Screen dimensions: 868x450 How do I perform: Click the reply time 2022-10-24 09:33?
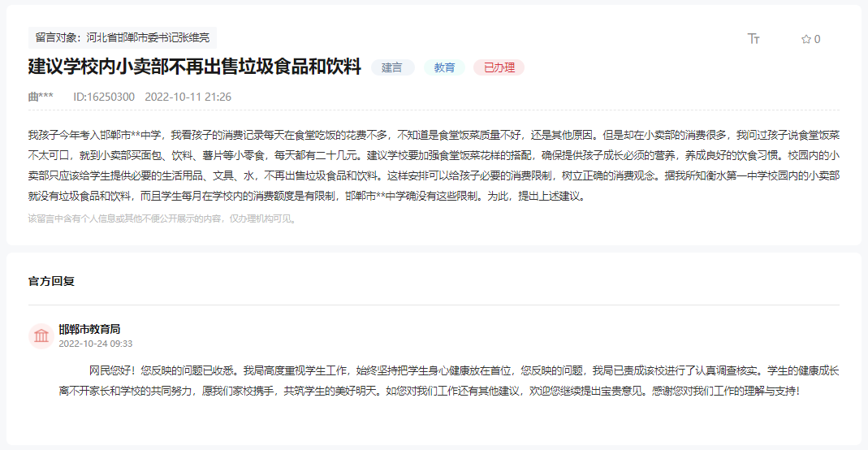coord(96,344)
